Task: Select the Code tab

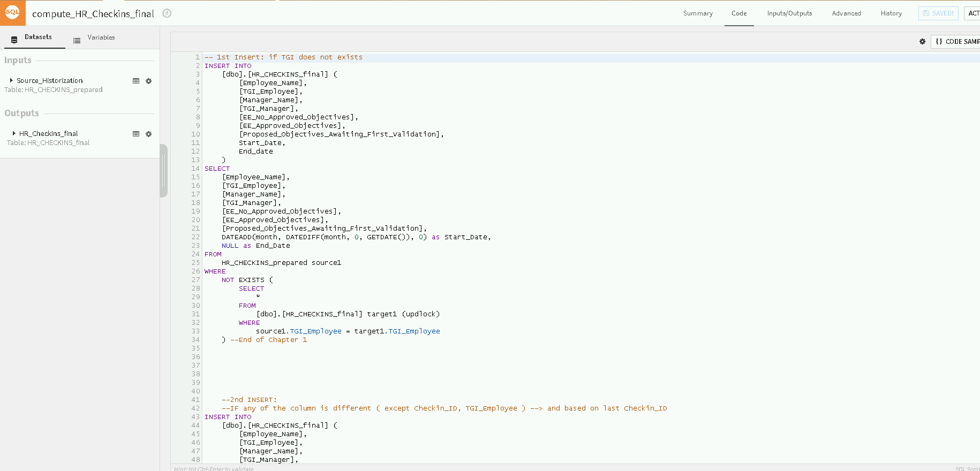Action: click(x=739, y=13)
